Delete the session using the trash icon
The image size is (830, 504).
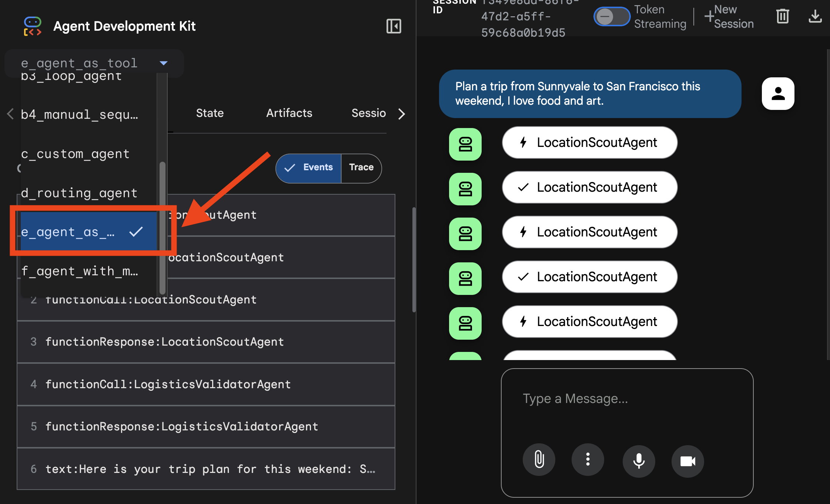pos(782,16)
